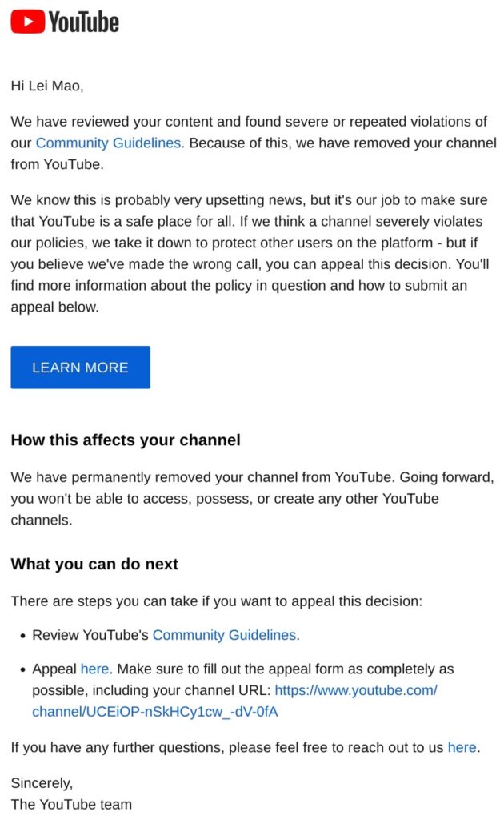Click the LEARN MORE button

pyautogui.click(x=81, y=367)
